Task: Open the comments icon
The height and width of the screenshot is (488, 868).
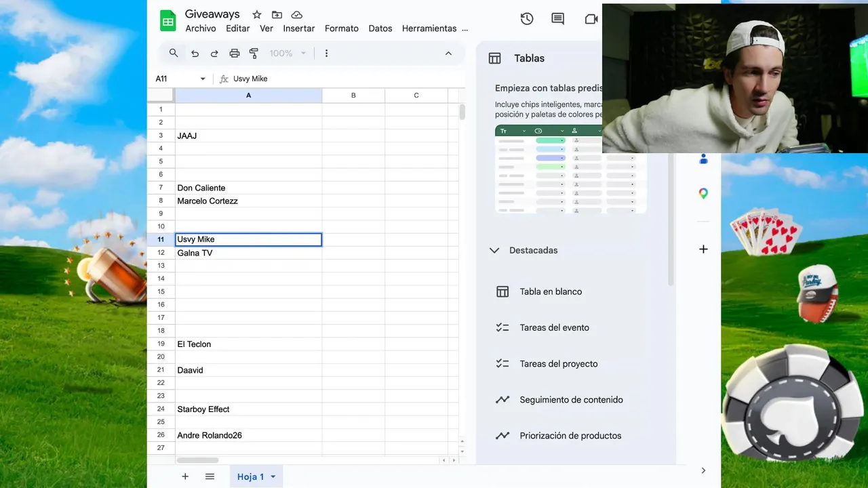Action: pos(558,19)
